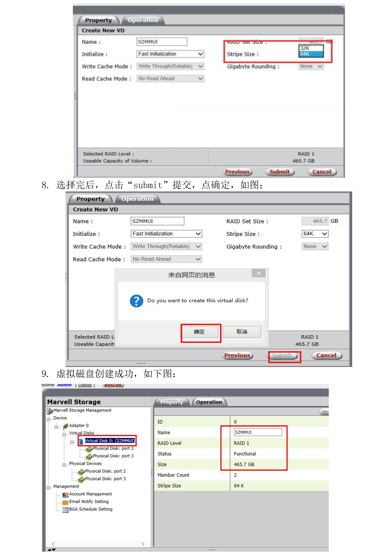Click Name field SZMMUI in top dialog
The image size is (392, 555).
click(x=162, y=42)
